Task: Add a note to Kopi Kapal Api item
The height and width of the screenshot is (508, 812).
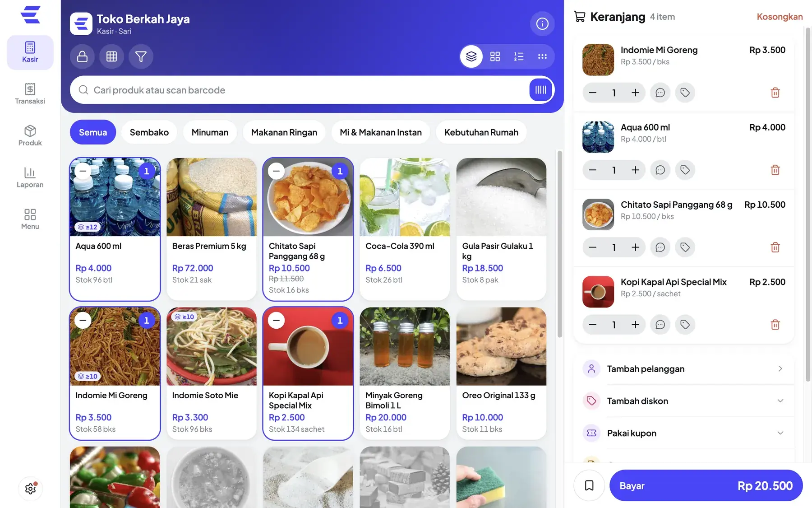Action: [660, 324]
